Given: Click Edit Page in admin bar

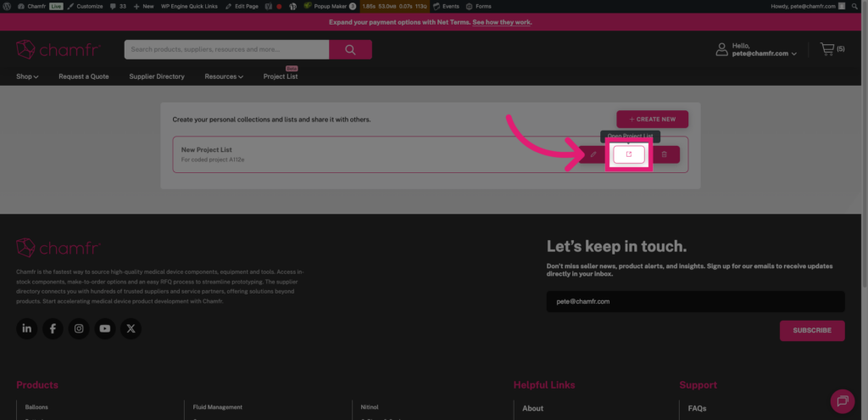Looking at the screenshot, I should 242,6.
